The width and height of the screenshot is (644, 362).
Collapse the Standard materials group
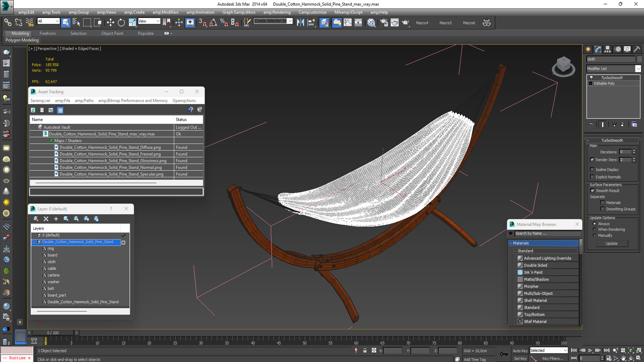tap(516, 251)
